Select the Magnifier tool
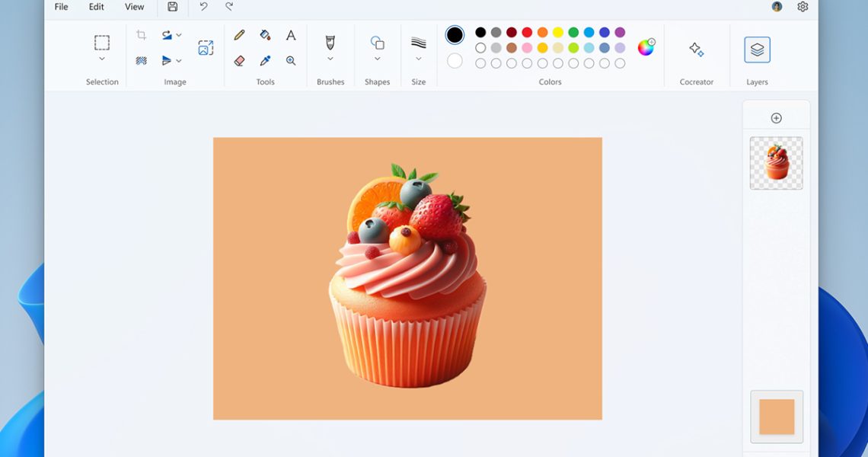 coord(291,60)
